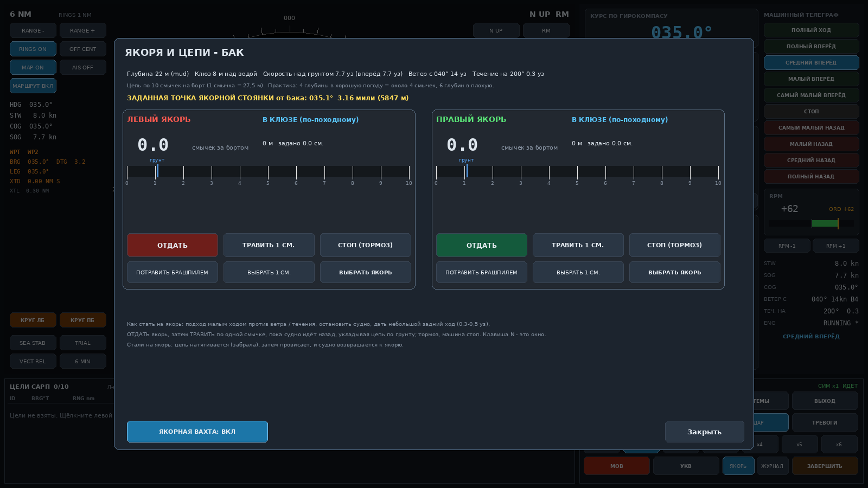868x488 pixels.
Task: Toggle ЯКОРНАЯ ВАХТА: ВКЛ anchor watch
Action: coord(197,432)
